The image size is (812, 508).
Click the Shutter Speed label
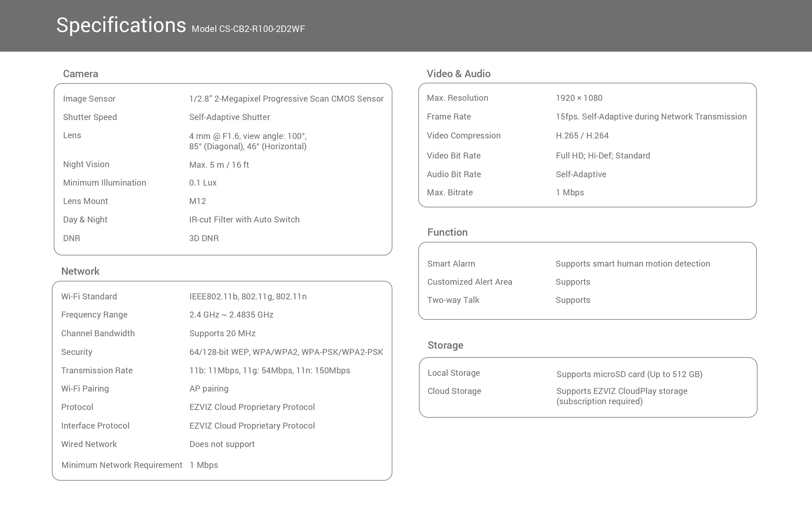90,117
